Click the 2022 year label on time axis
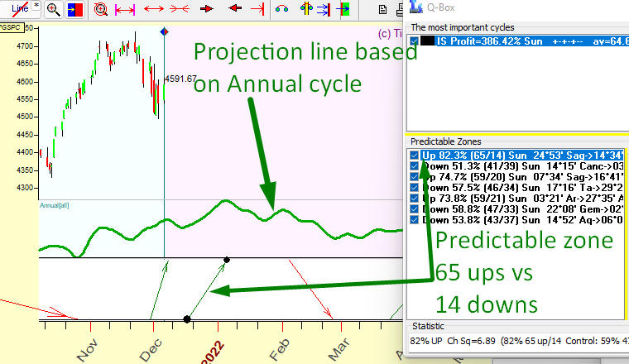The height and width of the screenshot is (364, 629). [212, 352]
